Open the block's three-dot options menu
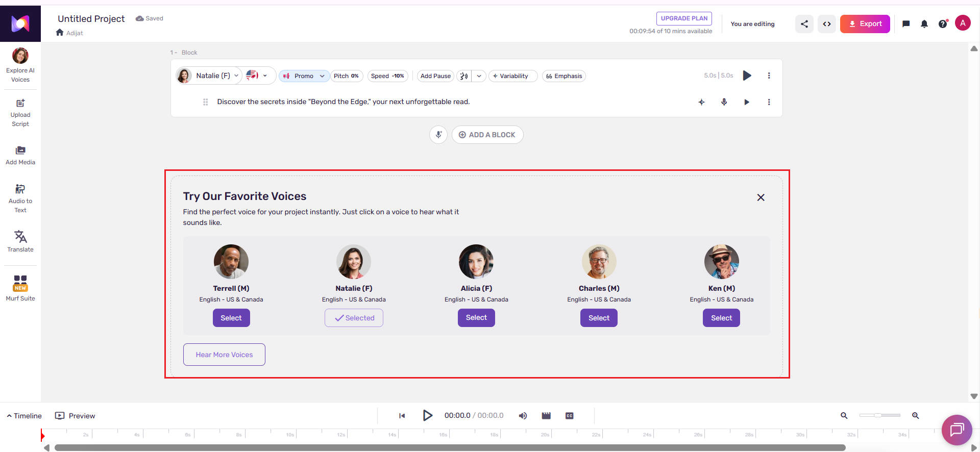Image resolution: width=980 pixels, height=452 pixels. point(769,76)
